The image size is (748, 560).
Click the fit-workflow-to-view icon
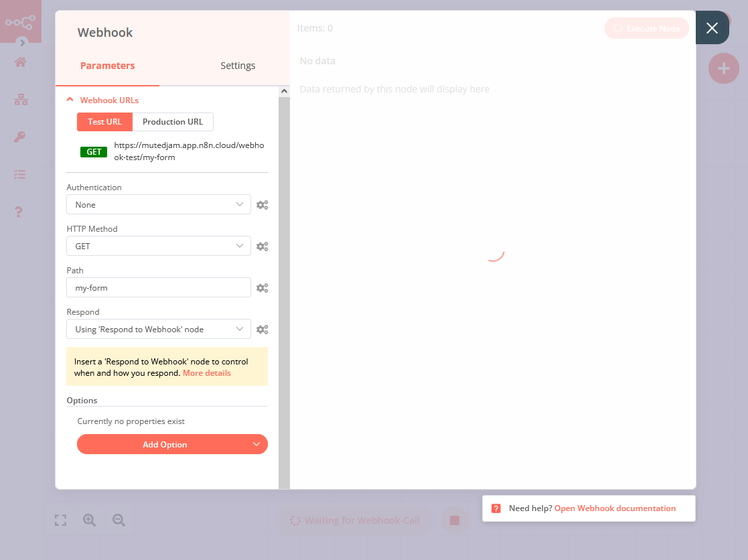pos(60,520)
